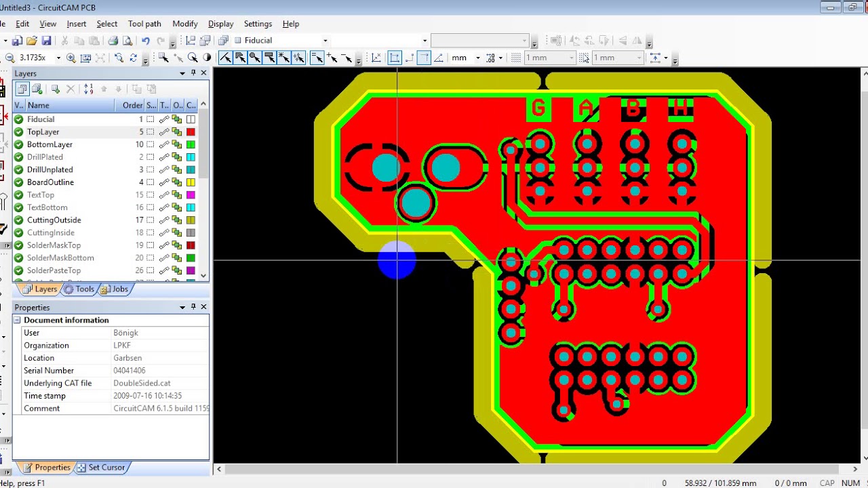Image resolution: width=868 pixels, height=488 pixels.
Task: Show the TextTop layer
Action: click(19, 195)
